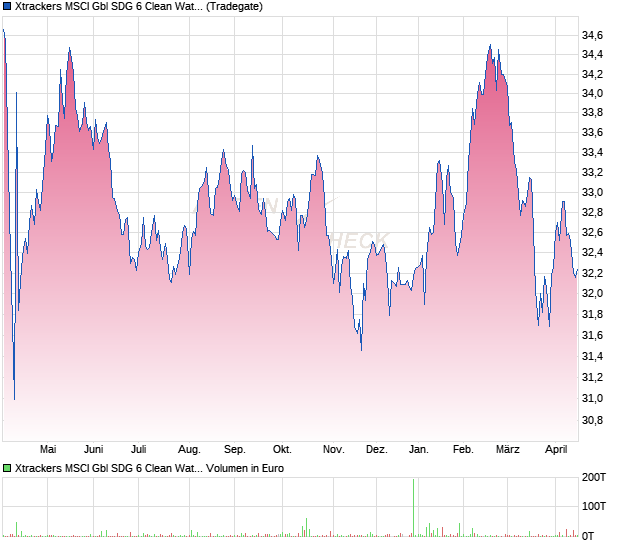Click the Xtrackers MSCI (Tradegate) chart title

click(139, 7)
